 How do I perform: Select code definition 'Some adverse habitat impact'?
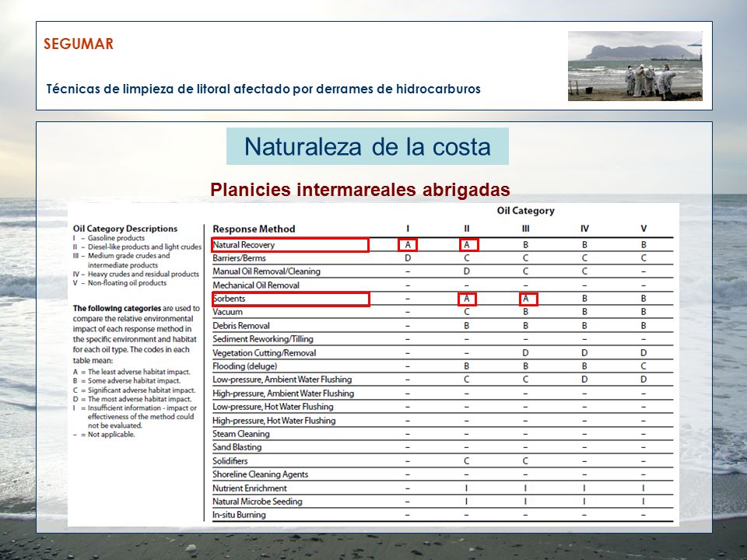(x=134, y=381)
